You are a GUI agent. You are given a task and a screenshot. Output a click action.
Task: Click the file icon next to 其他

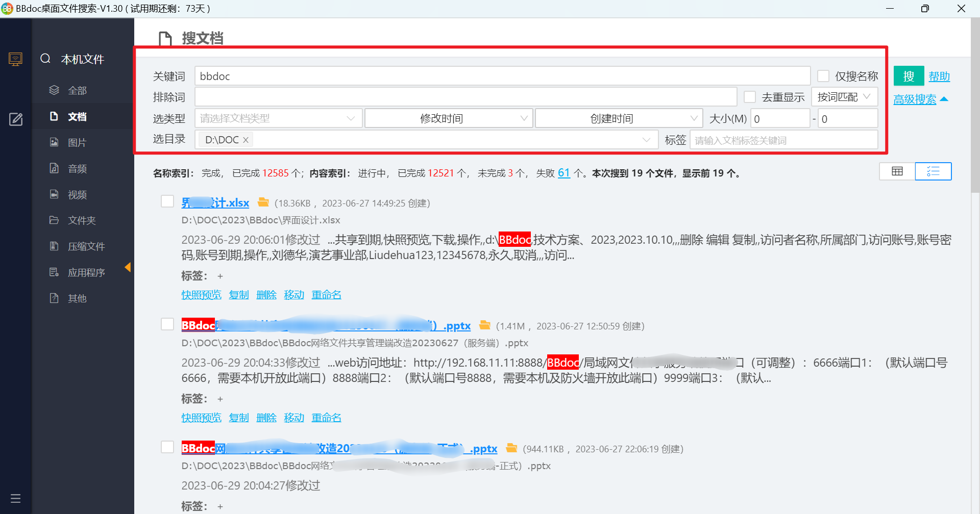coord(54,298)
